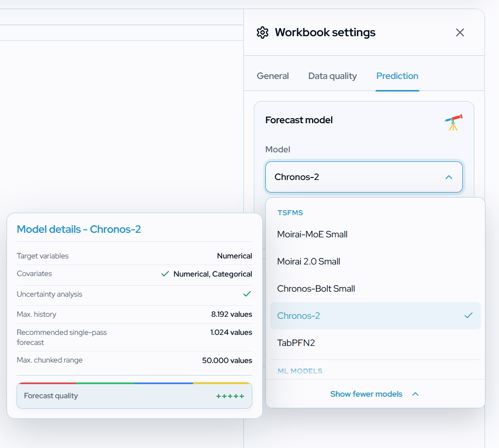The width and height of the screenshot is (499, 448).
Task: Collapse the Chronos-2 model dropdown
Action: [x=364, y=177]
